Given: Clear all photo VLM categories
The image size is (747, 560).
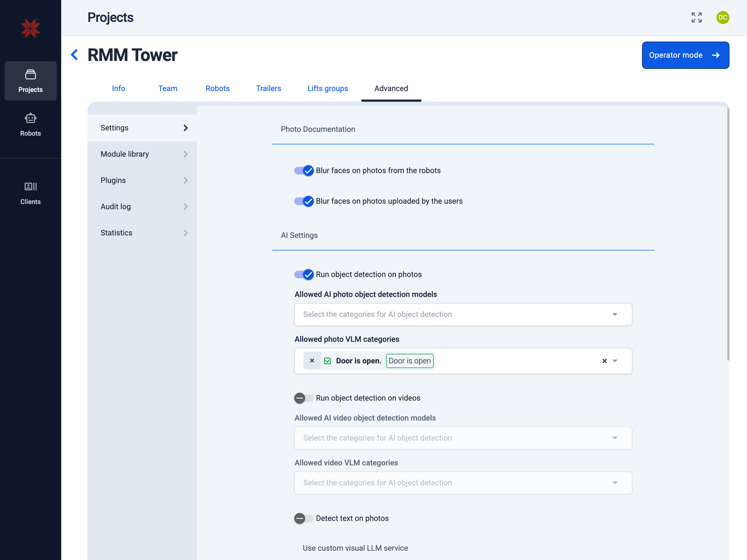Looking at the screenshot, I should (604, 361).
